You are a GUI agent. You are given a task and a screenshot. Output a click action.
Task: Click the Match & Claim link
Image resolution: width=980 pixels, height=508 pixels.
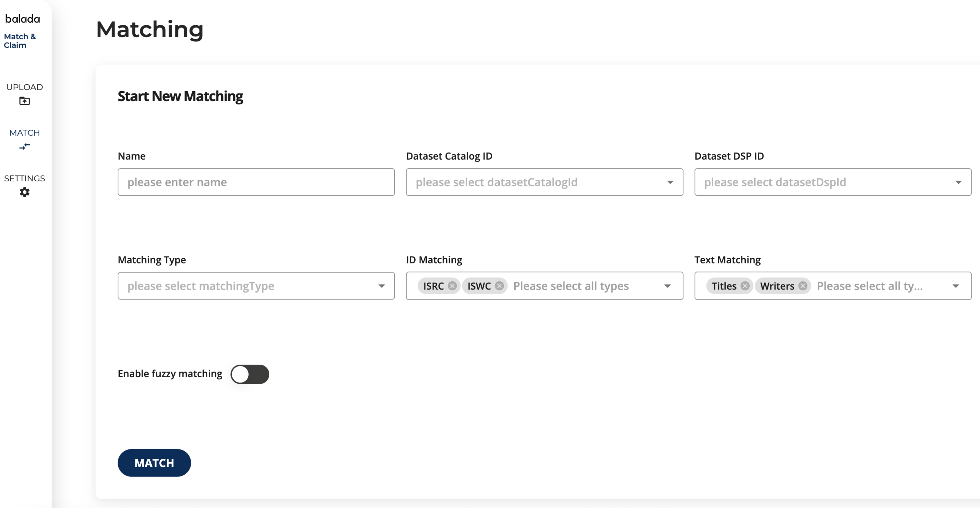(x=20, y=41)
